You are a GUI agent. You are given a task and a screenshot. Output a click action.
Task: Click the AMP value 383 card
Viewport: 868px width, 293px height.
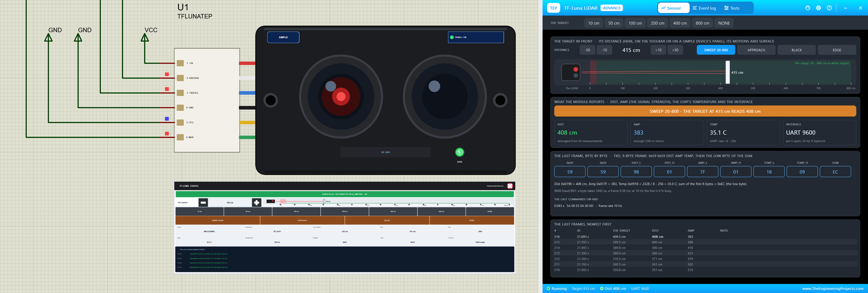[667, 133]
